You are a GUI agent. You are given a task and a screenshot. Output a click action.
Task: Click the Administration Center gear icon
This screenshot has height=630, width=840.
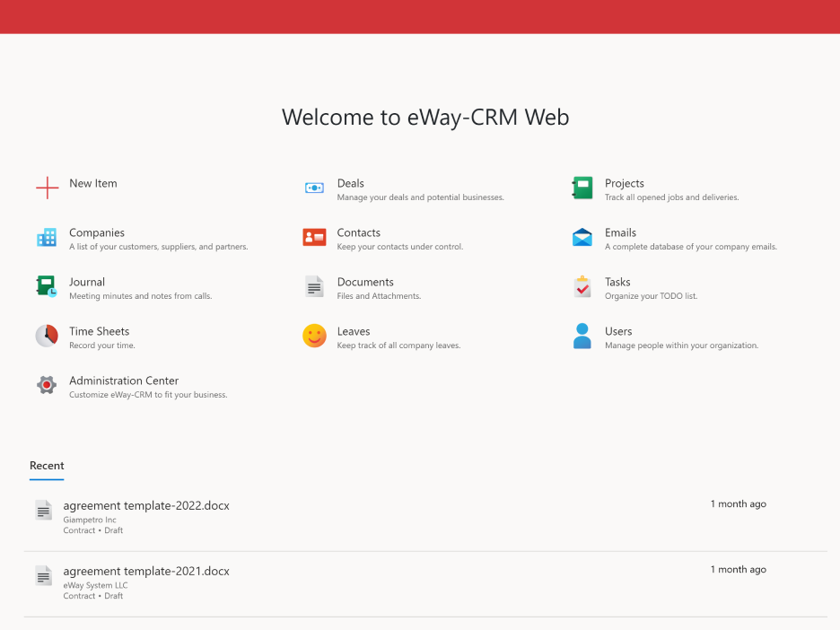(47, 385)
